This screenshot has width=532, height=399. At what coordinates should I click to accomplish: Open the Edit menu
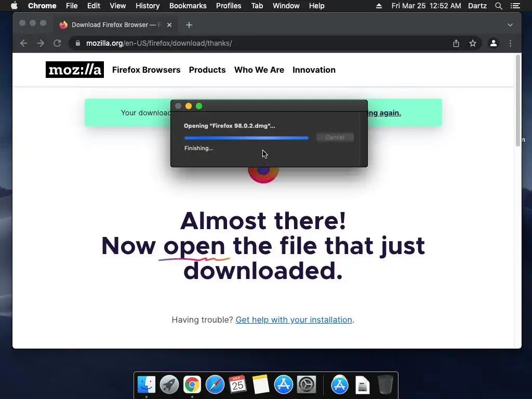click(94, 6)
